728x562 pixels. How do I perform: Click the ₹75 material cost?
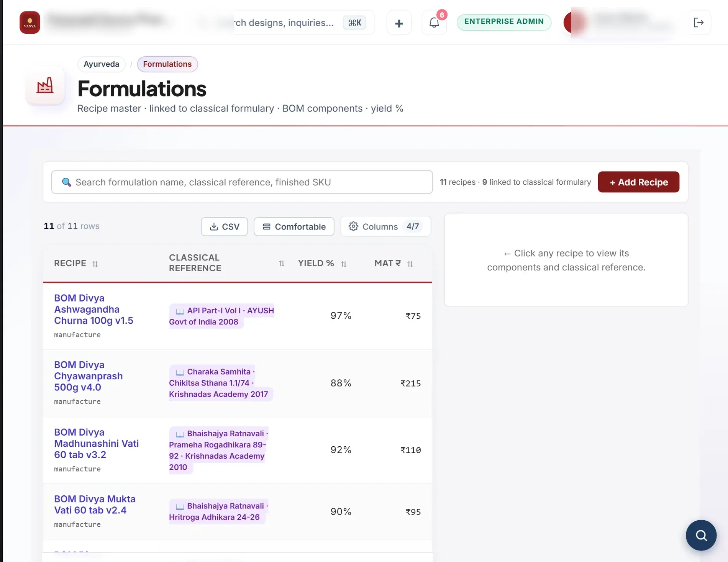pos(413,316)
